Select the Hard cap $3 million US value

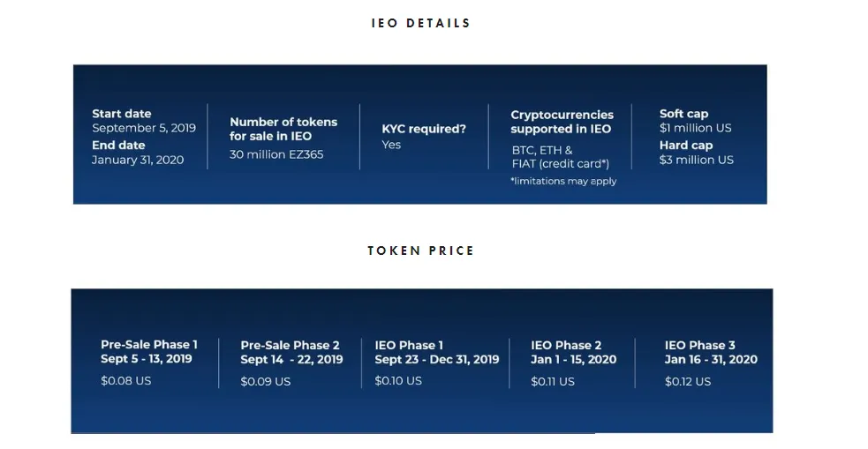pyautogui.click(x=697, y=161)
